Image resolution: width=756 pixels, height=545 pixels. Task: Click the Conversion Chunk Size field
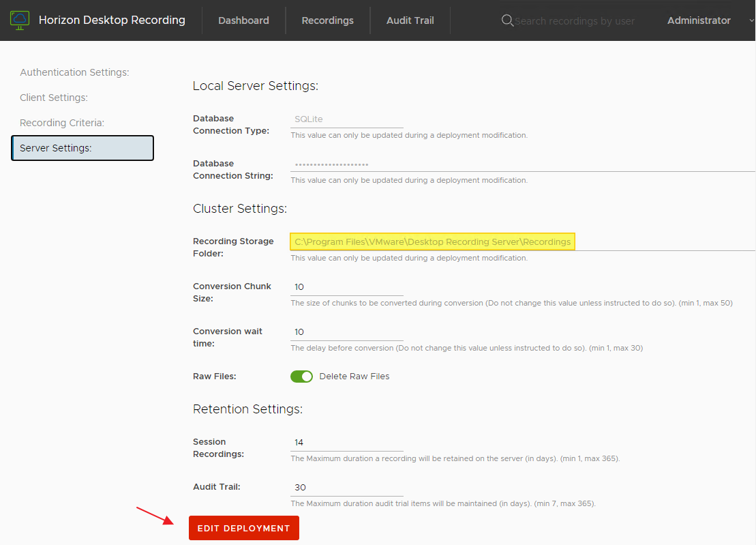(x=346, y=287)
